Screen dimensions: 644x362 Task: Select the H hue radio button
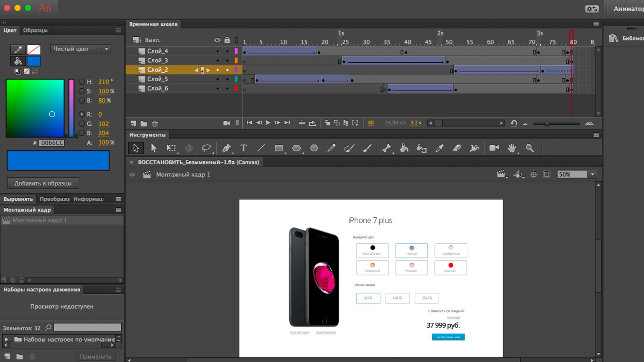82,82
